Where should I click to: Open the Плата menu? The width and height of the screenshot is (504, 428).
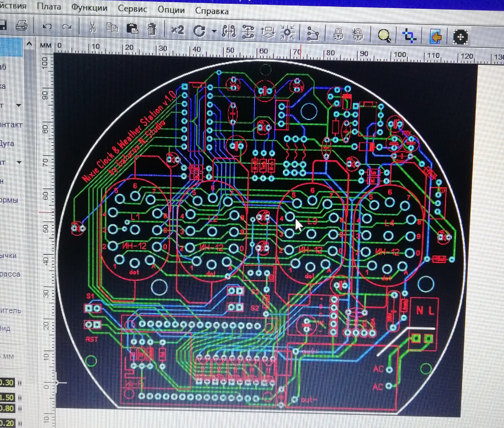(x=49, y=7)
